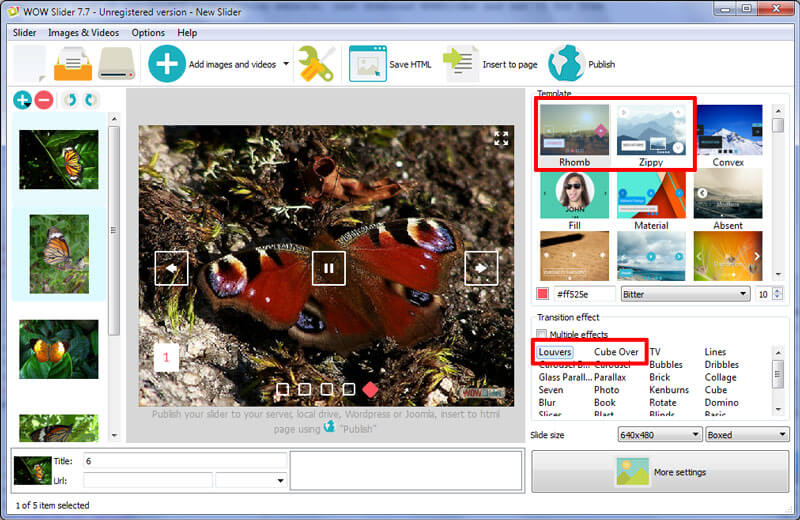The width and height of the screenshot is (800, 520).
Task: Remove selected image with red minus icon
Action: [44, 100]
